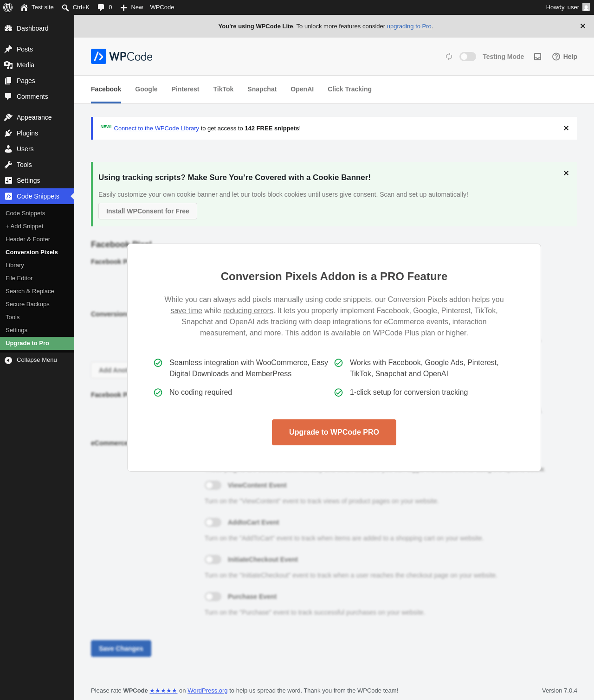
Task: Open the main Settings menu with sliders icon
Action: (x=37, y=180)
